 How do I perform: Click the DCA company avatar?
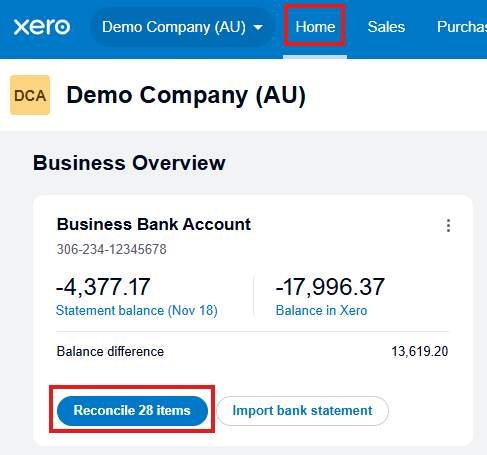pos(30,95)
